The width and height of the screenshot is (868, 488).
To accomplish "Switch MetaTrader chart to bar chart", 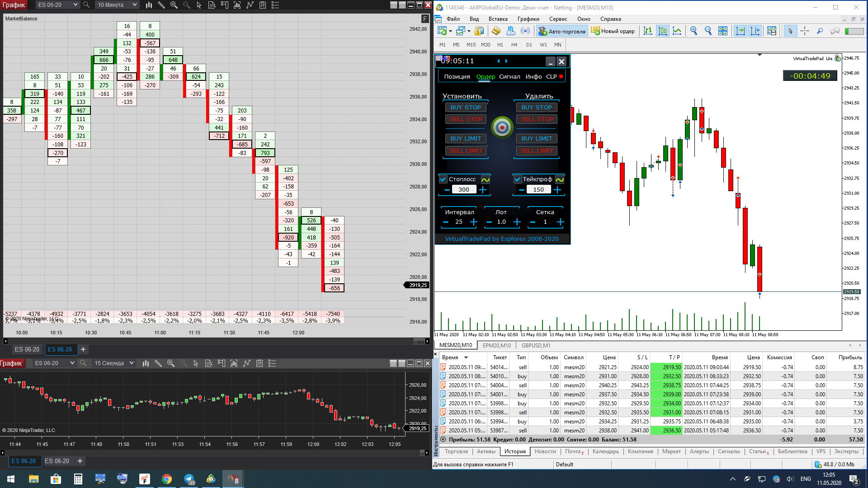I will tap(648, 31).
